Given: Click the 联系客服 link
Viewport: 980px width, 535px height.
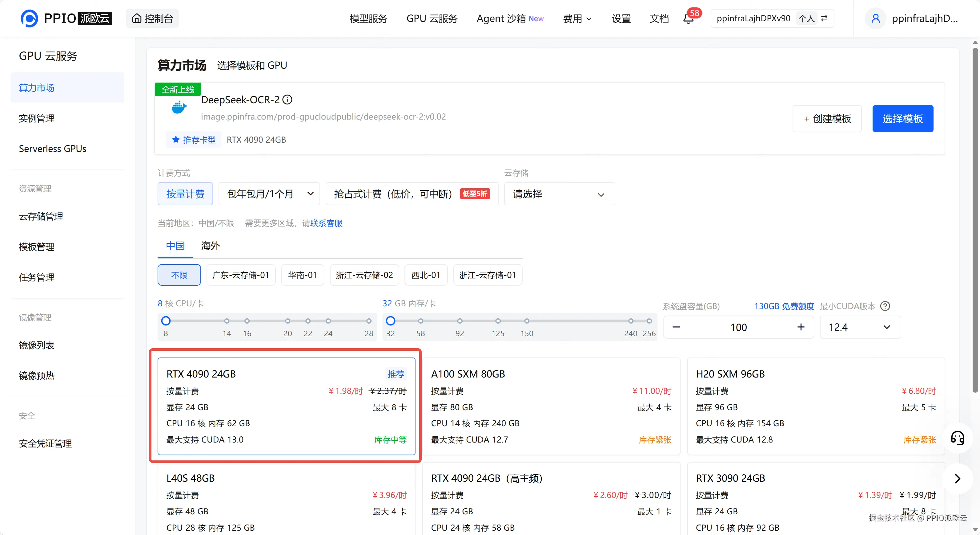Looking at the screenshot, I should click(326, 223).
